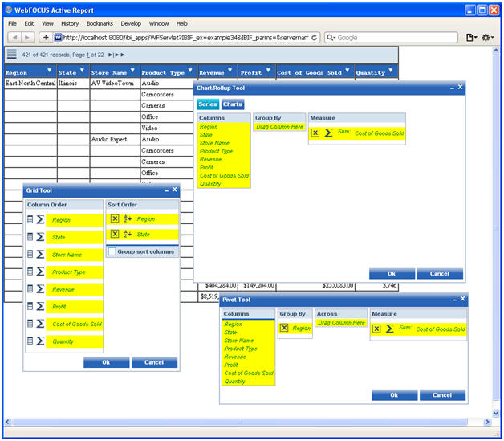Click the column visibility icon for Store Name row

pos(30,255)
